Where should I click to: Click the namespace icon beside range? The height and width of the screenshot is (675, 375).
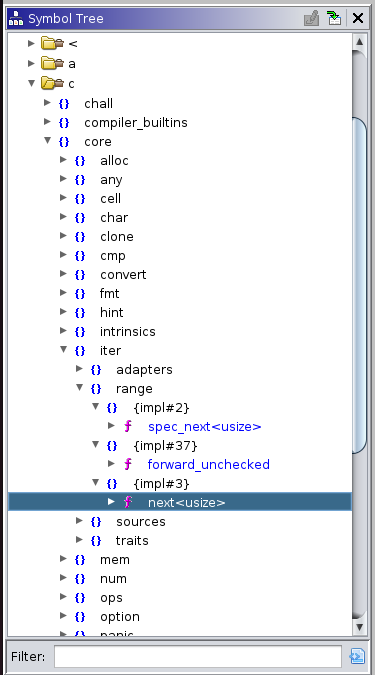click(x=96, y=388)
